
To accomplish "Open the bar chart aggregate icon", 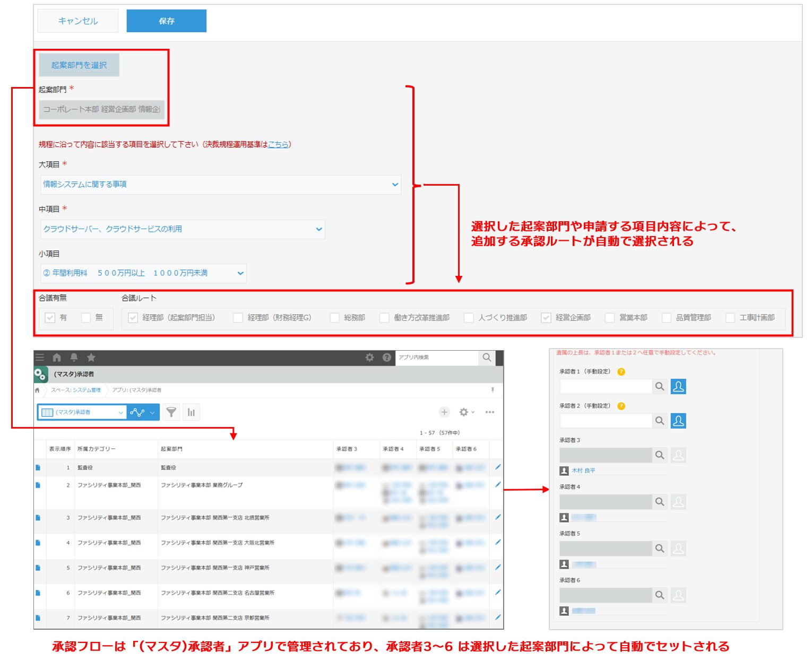I will click(x=191, y=412).
